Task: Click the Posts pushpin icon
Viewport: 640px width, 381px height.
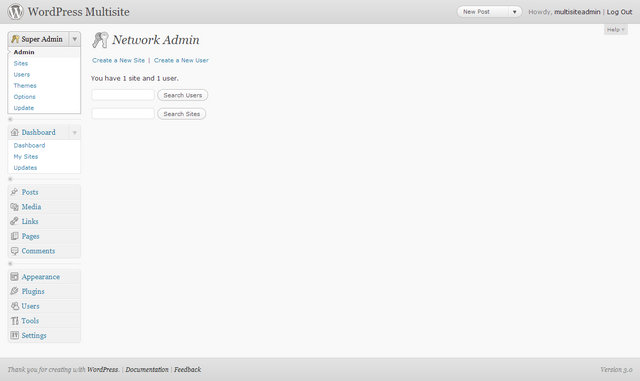Action: pos(14,192)
